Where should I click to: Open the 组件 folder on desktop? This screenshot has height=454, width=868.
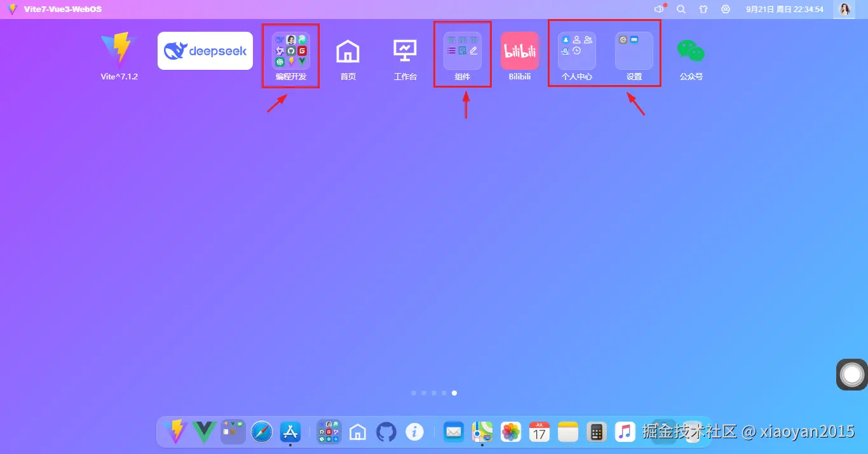(463, 51)
